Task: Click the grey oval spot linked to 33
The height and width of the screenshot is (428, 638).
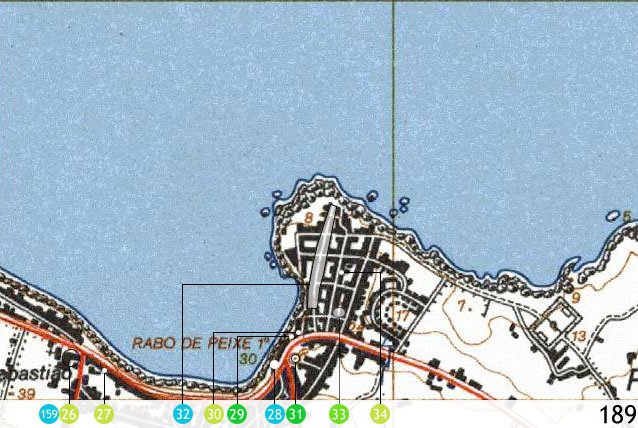Action: (x=339, y=312)
